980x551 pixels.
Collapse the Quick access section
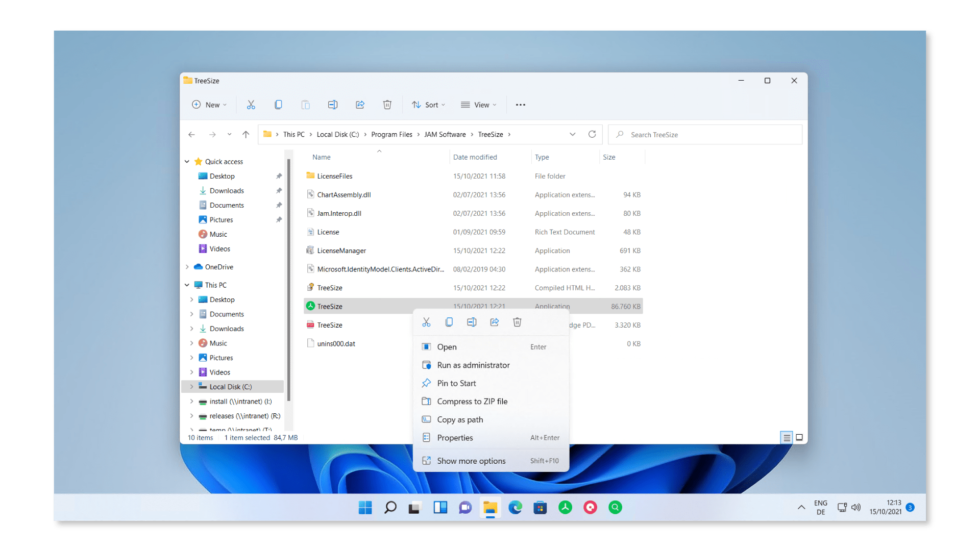tap(187, 161)
